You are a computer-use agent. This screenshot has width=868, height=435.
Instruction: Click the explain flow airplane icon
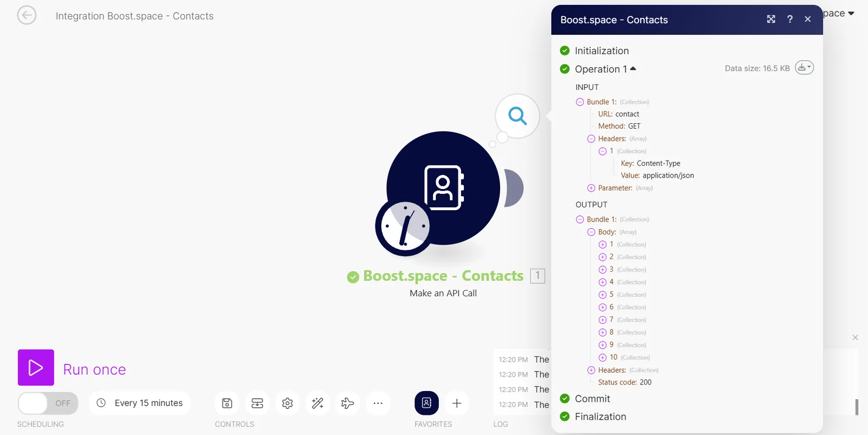tap(348, 403)
